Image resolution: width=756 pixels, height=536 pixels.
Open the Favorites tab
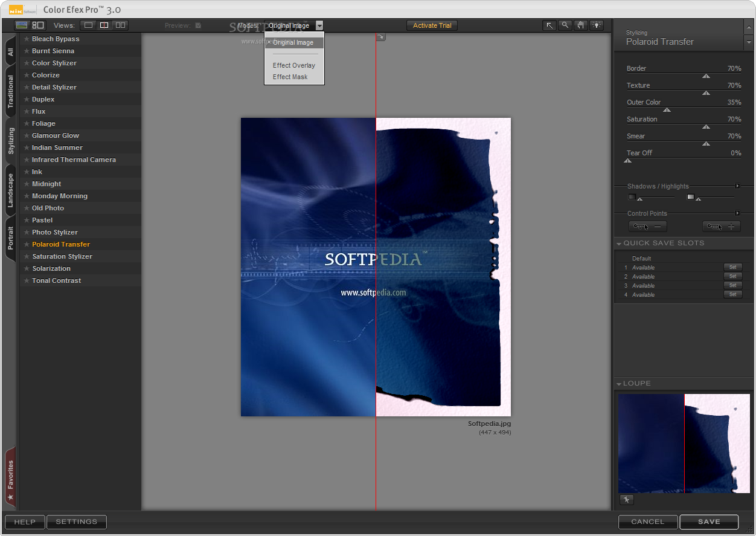click(10, 477)
